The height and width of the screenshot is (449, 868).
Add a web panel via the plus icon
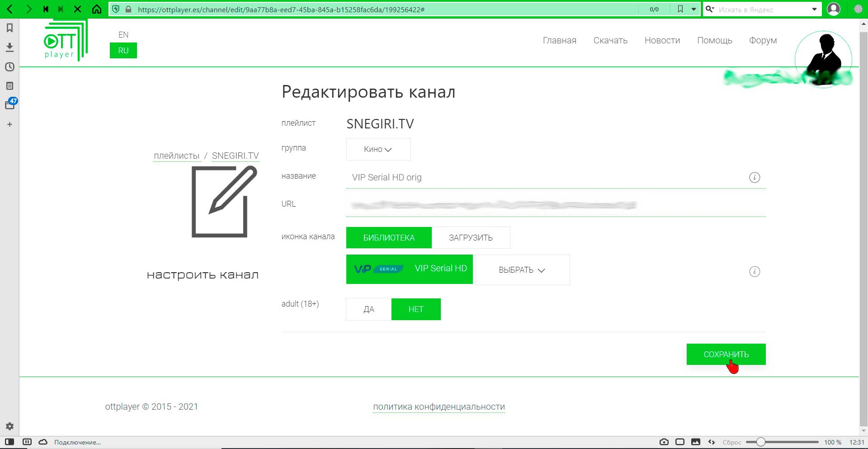point(9,124)
